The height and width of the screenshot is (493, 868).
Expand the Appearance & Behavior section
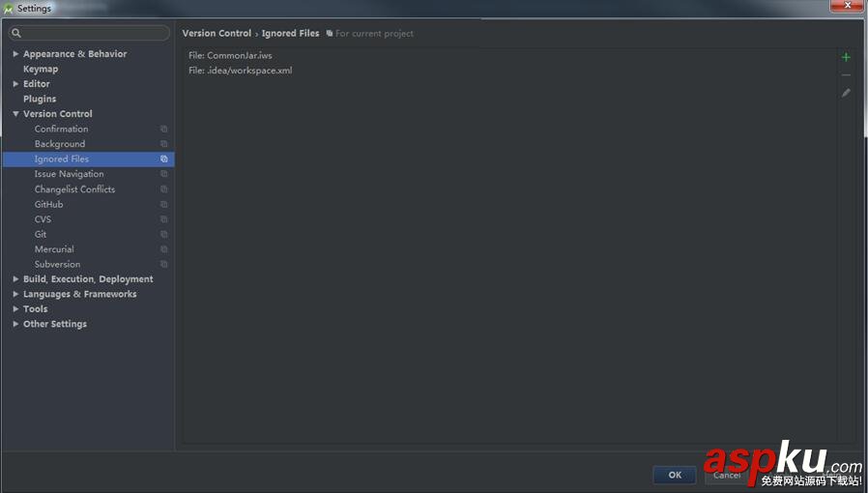click(15, 54)
